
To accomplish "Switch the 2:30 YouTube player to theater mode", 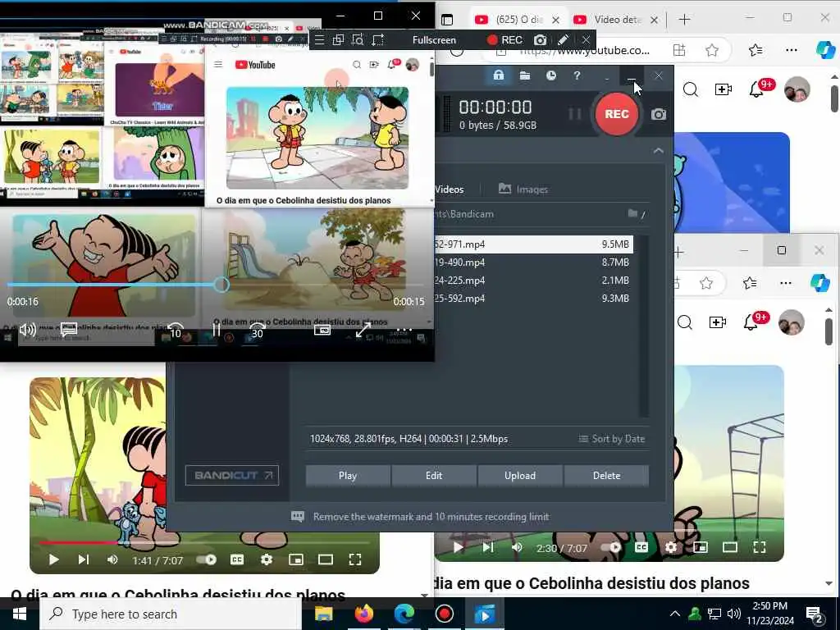I will click(729, 547).
